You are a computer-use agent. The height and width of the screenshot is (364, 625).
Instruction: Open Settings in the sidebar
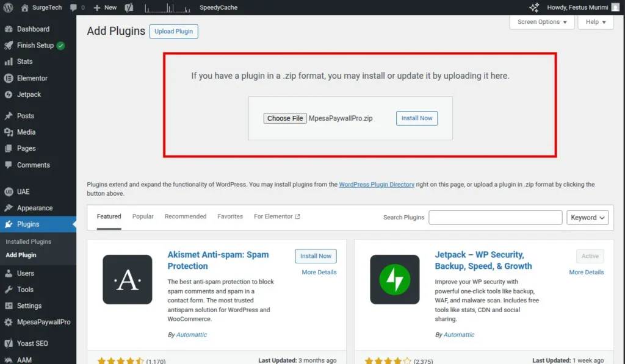(29, 305)
